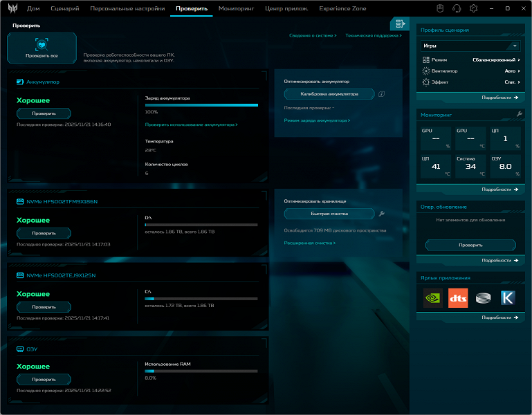Screen dimensions: 532x415
Task: Expand Режим Сбалансированный option
Action: click(x=497, y=59)
